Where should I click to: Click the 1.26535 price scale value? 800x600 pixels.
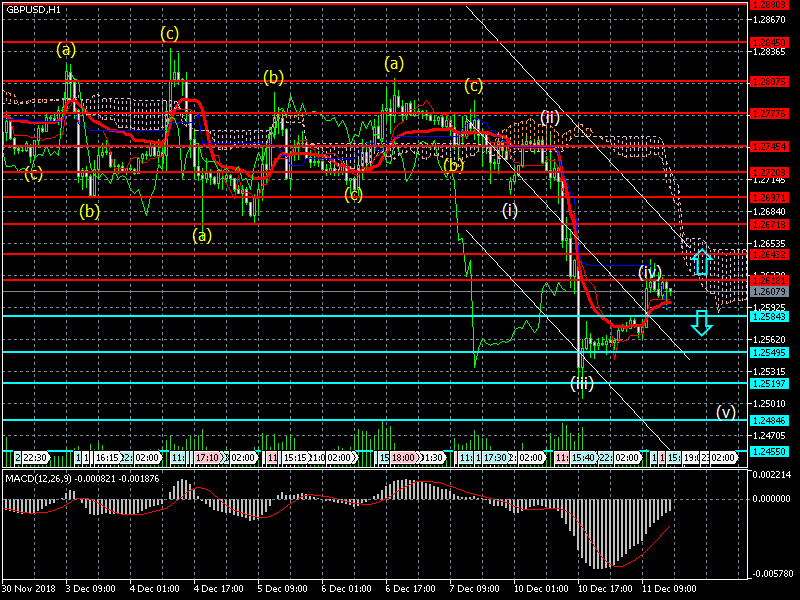pos(769,244)
